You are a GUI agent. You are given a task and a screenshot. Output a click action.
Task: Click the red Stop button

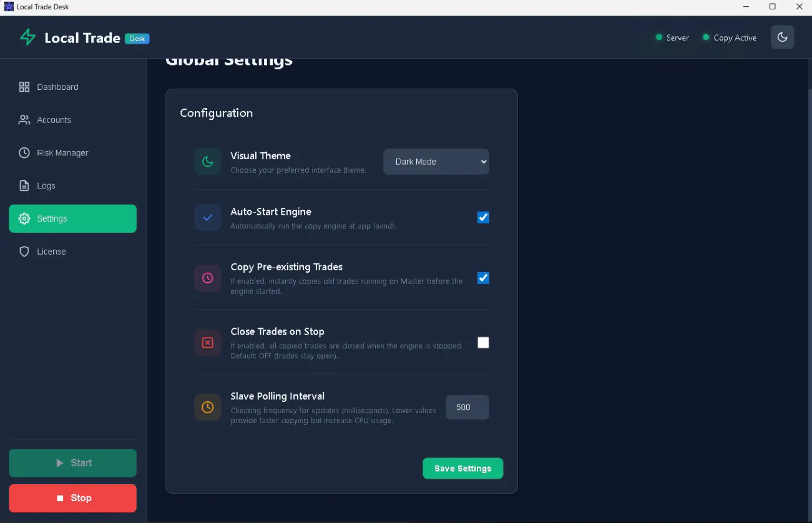[73, 498]
